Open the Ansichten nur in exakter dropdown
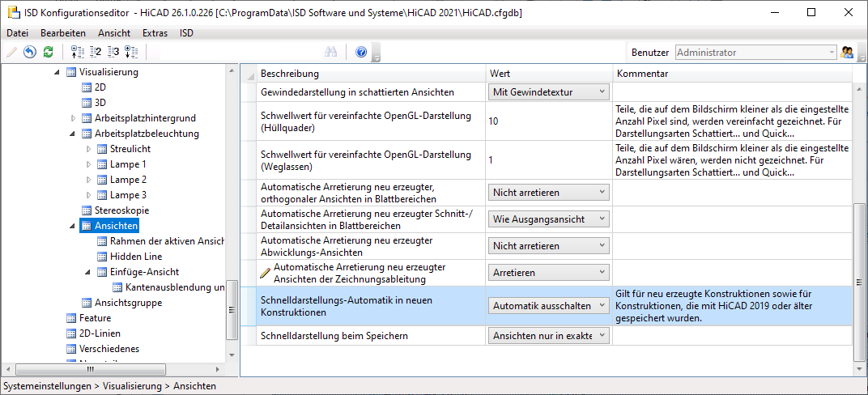Image resolution: width=868 pixels, height=395 pixels. point(549,335)
